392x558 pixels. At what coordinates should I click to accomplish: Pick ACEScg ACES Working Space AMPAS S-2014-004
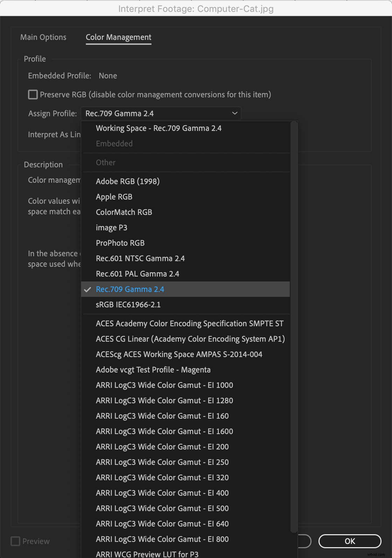(185, 354)
